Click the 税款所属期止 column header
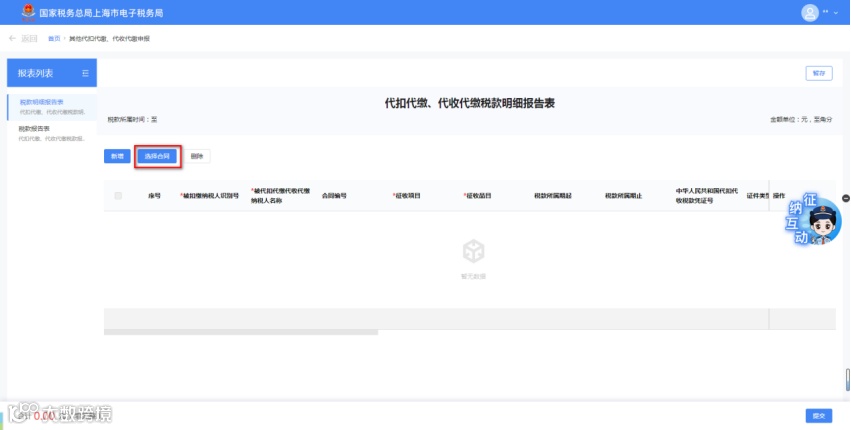 tap(624, 195)
